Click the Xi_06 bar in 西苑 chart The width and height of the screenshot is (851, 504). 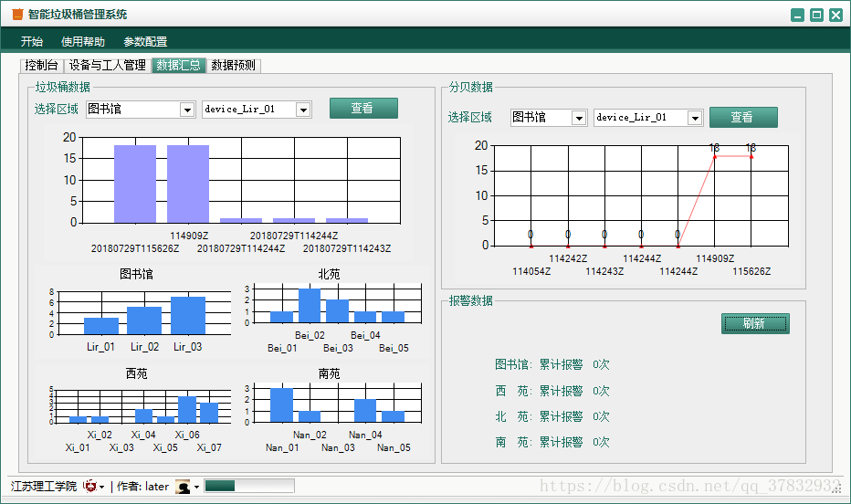187,410
